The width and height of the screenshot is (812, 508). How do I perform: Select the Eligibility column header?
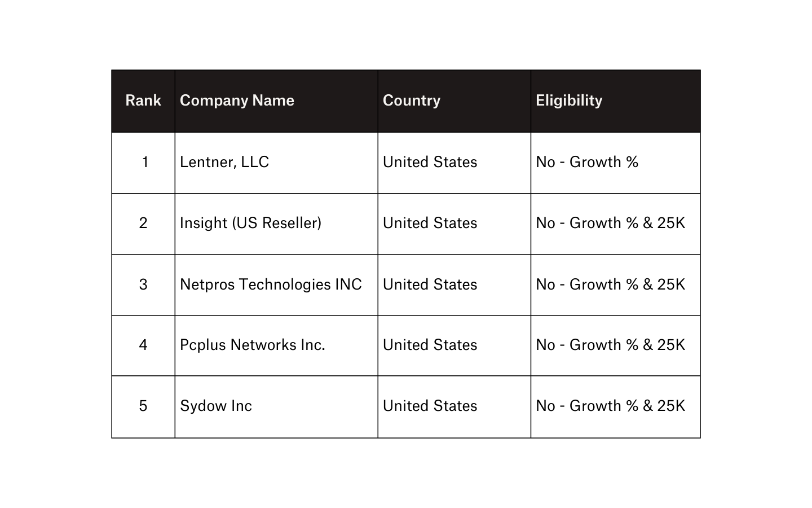coord(569,100)
